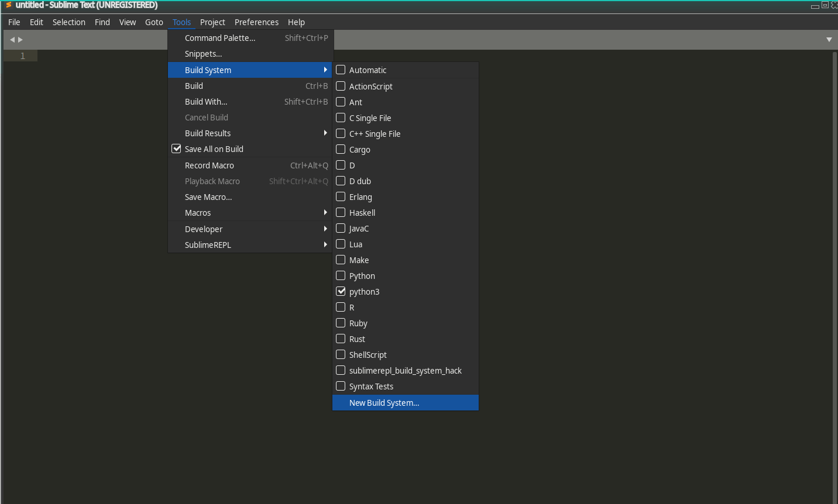
Task: Choose JavaC build system
Action: [406, 228]
